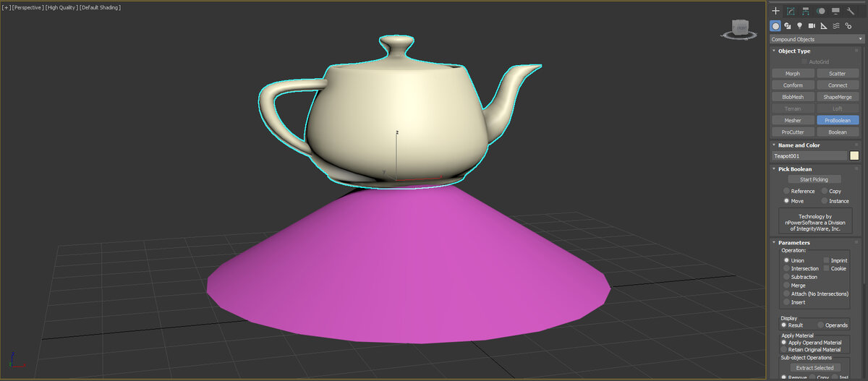Open the object color swatch
Viewport: 868px width, 381px height.
coord(854,155)
